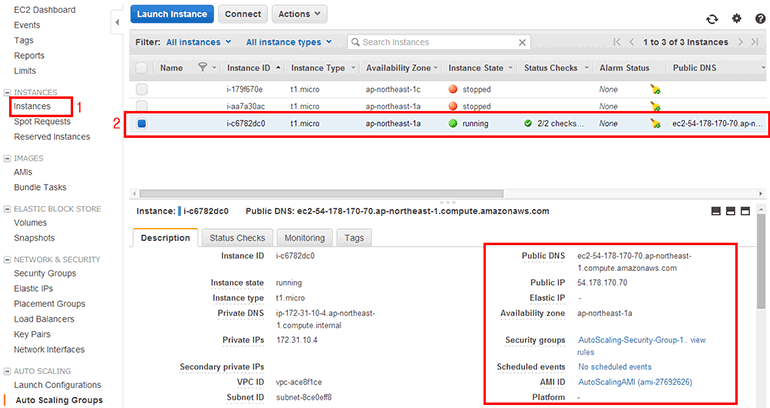Uncheck the selected instance i-c6782dc0 checkbox

(x=142, y=124)
